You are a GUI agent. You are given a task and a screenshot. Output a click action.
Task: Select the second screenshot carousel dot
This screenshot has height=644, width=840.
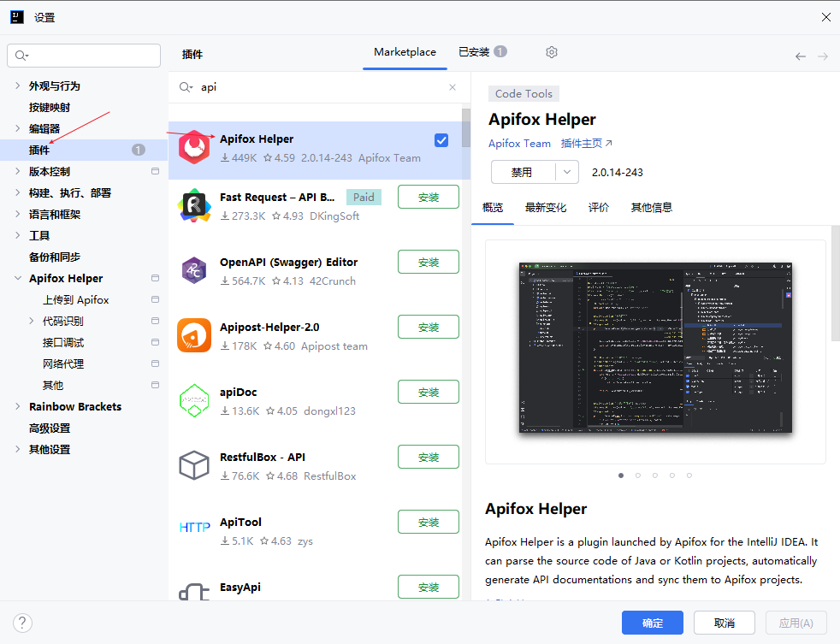638,476
